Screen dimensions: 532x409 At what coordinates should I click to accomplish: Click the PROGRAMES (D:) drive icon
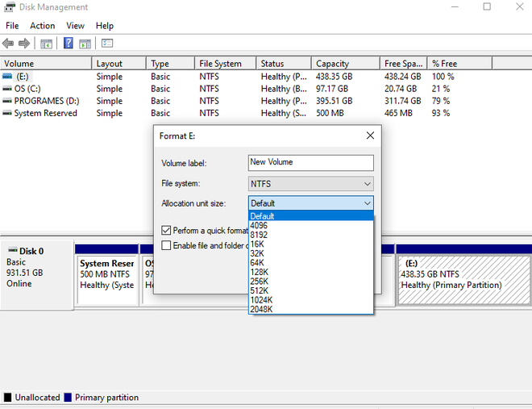click(x=7, y=101)
